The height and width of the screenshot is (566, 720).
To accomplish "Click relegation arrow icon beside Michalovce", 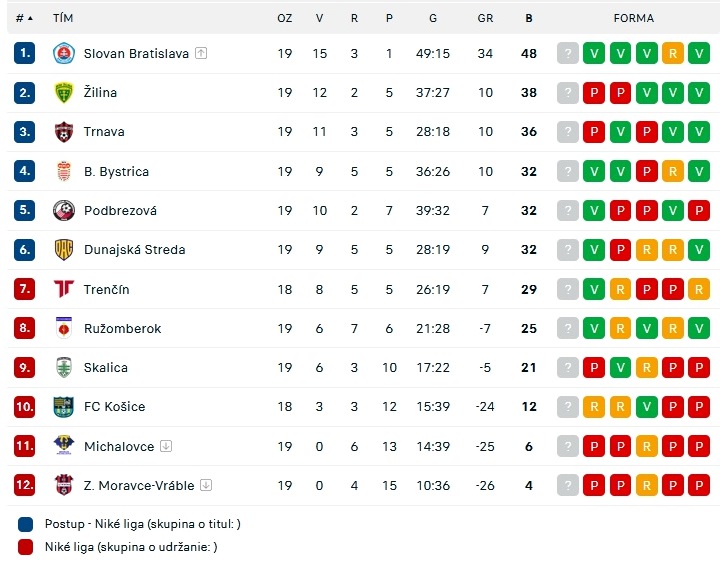I will 166,446.
